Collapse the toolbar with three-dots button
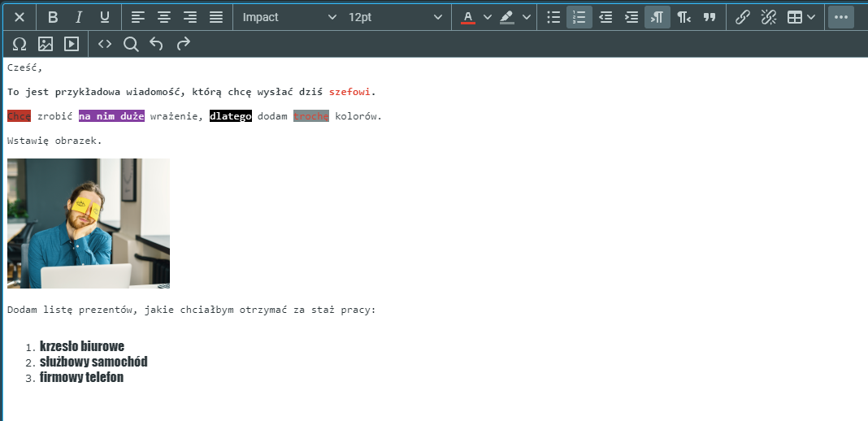 point(840,17)
